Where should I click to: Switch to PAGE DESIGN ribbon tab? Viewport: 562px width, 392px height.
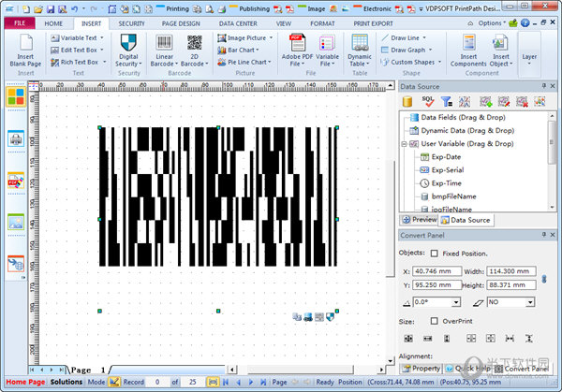click(181, 23)
